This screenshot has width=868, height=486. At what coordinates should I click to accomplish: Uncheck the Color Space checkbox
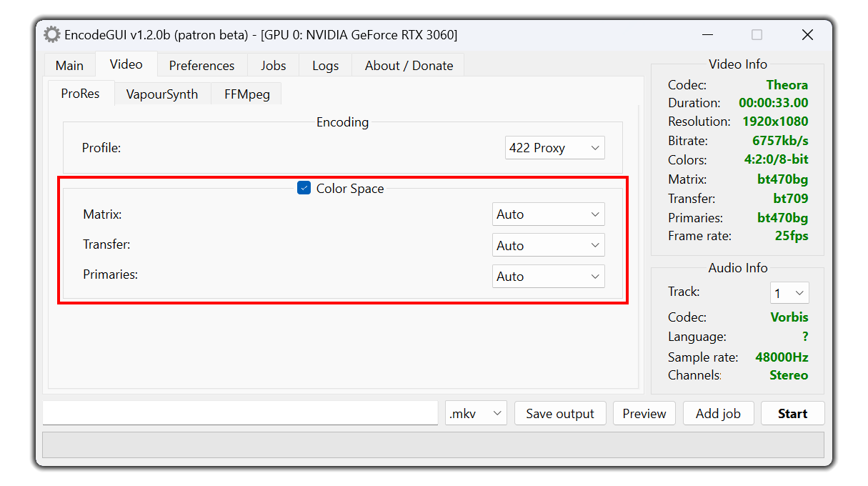point(304,189)
